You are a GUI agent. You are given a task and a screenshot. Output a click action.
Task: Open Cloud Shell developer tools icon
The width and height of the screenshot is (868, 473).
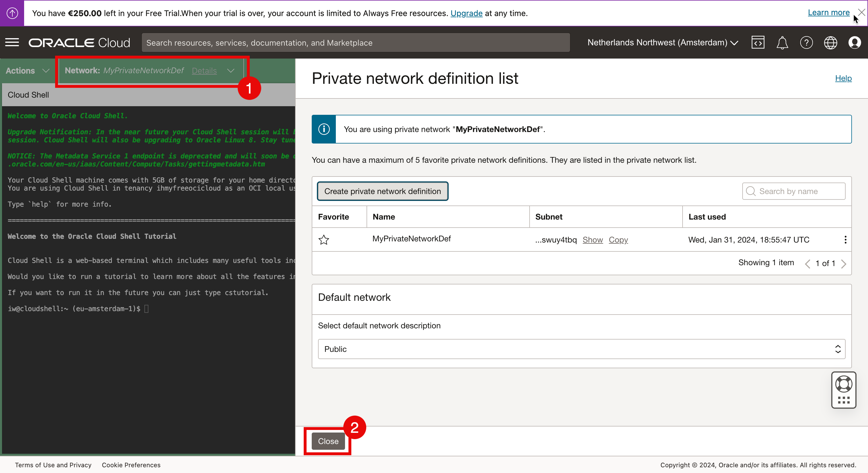(757, 42)
